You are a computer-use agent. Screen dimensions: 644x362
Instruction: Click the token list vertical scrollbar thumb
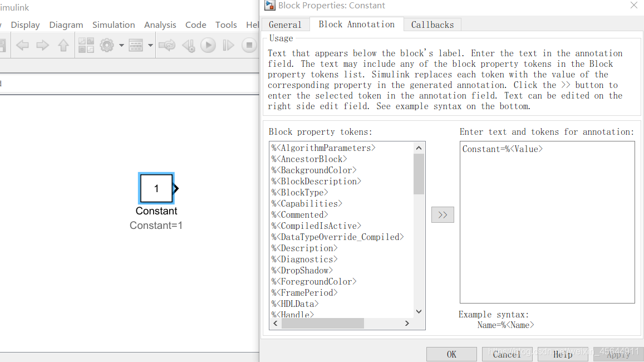(x=419, y=174)
